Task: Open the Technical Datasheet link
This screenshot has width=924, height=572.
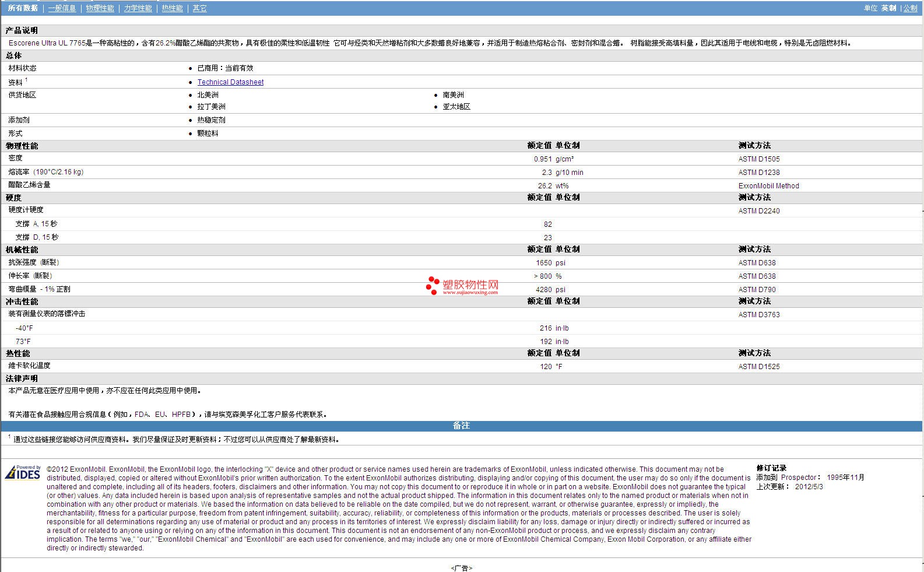Action: tap(230, 82)
